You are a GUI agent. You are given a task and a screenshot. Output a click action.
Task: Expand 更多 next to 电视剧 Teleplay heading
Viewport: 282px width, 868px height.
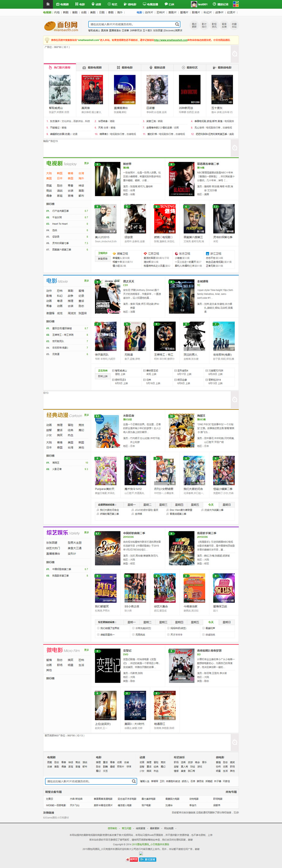click(x=87, y=163)
